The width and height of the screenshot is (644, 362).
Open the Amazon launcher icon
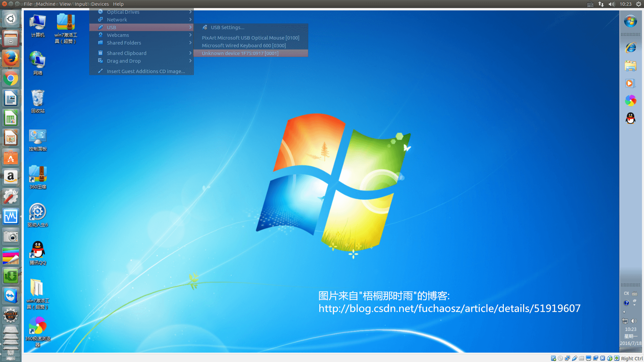[11, 177]
